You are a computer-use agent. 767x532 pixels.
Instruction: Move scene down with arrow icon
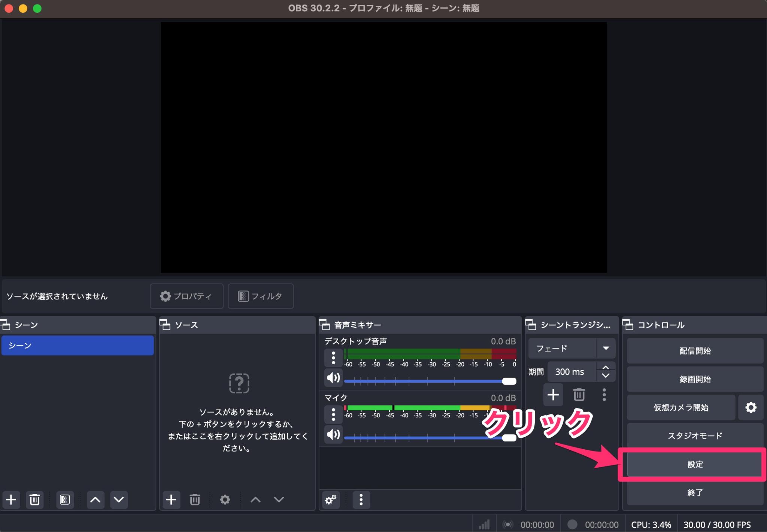click(x=119, y=499)
